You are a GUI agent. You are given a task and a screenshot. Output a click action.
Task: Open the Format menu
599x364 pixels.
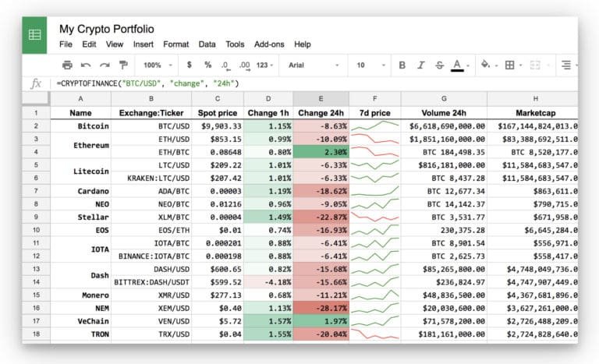[x=175, y=44]
